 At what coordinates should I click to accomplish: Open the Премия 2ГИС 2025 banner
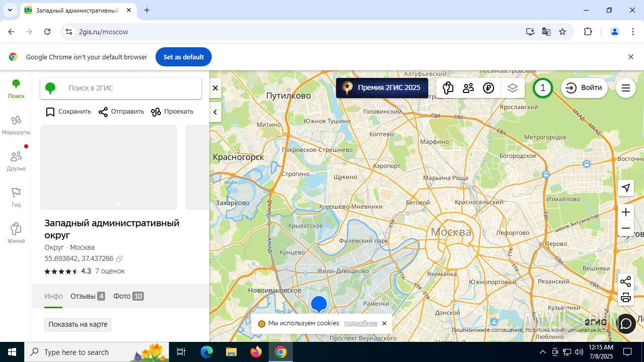(x=382, y=87)
